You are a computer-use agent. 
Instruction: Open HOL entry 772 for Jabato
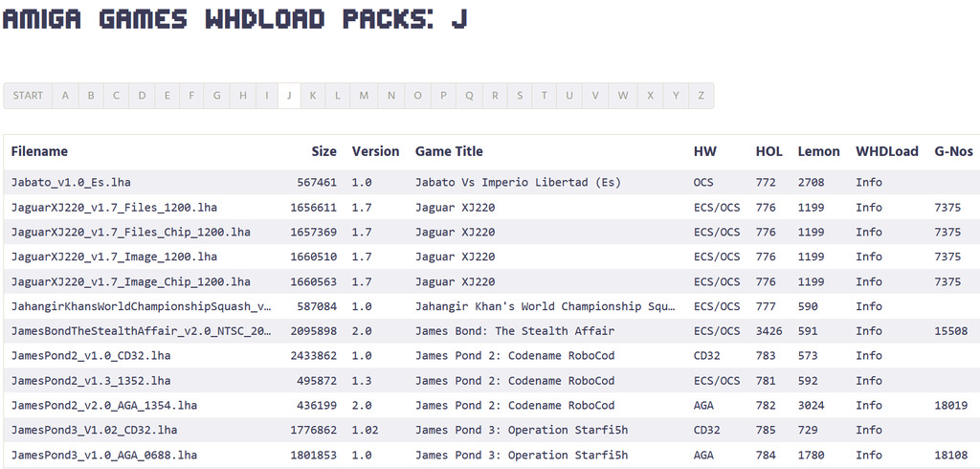point(766,182)
